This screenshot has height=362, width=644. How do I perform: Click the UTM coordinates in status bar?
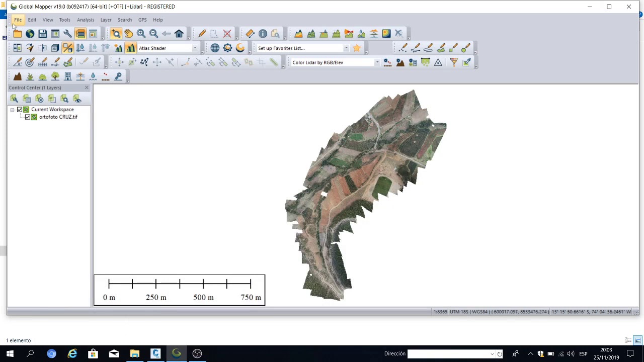tap(499, 312)
